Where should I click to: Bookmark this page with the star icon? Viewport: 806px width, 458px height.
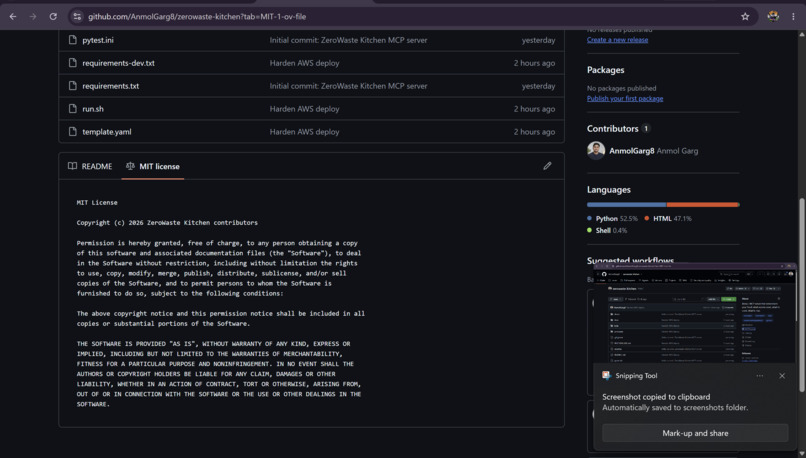[745, 16]
